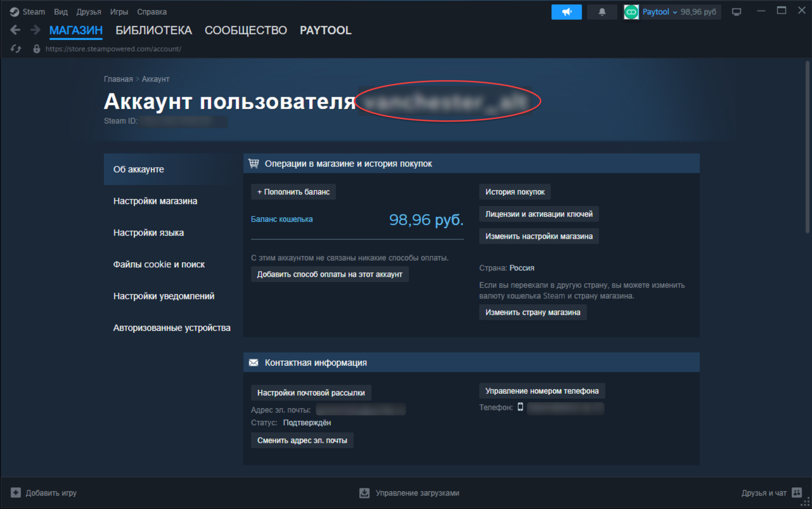The width and height of the screenshot is (812, 509).
Task: Reload the page using the refresh icon
Action: [16, 49]
